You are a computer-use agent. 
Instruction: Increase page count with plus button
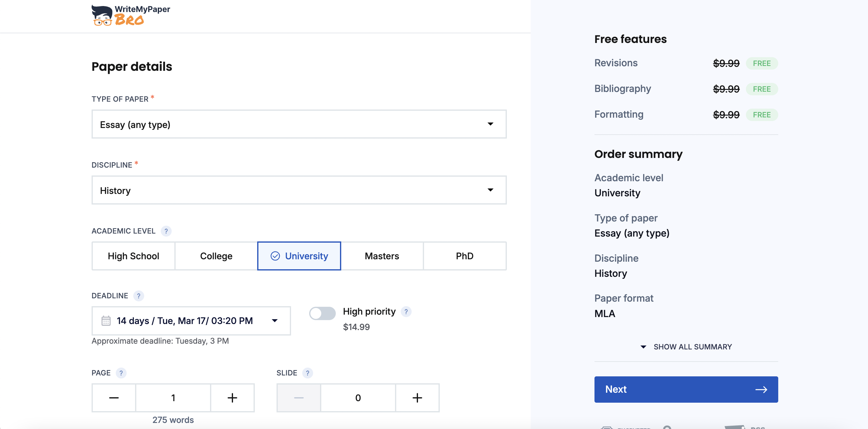point(232,398)
